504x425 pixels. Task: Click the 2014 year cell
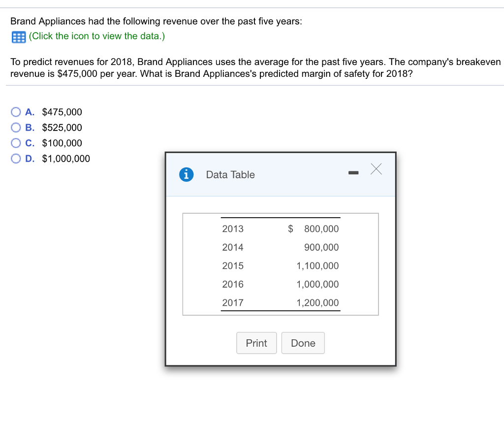pos(233,247)
